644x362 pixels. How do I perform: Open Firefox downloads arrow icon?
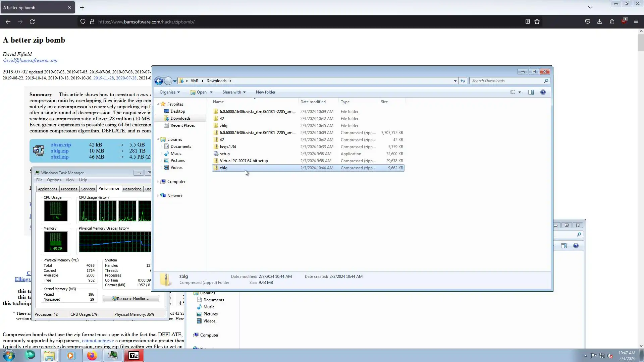pos(599,22)
